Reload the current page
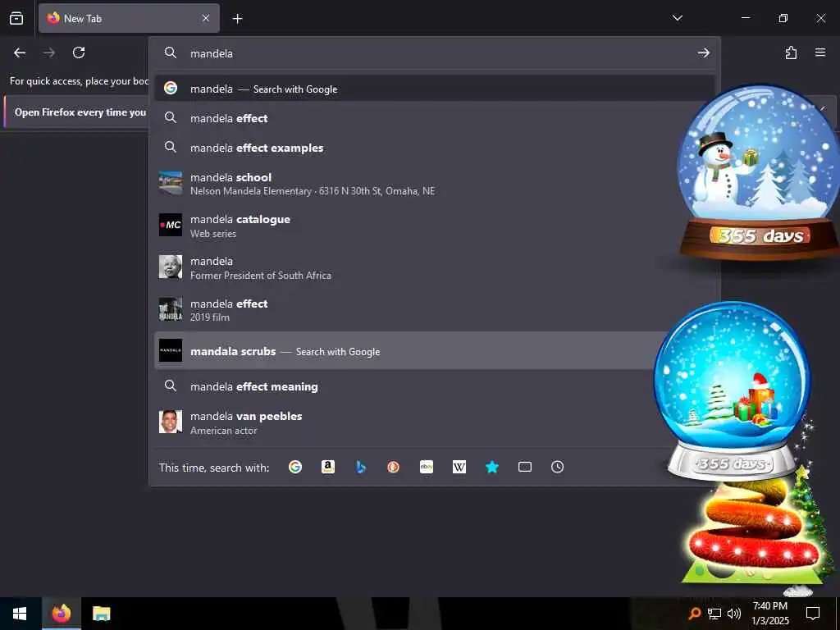This screenshot has height=630, width=840. point(79,52)
